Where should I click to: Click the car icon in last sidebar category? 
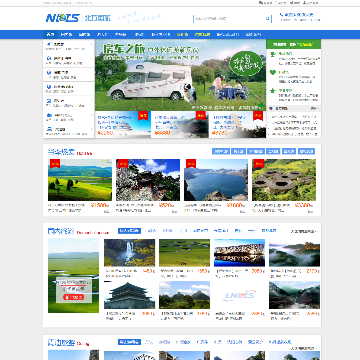[49, 129]
